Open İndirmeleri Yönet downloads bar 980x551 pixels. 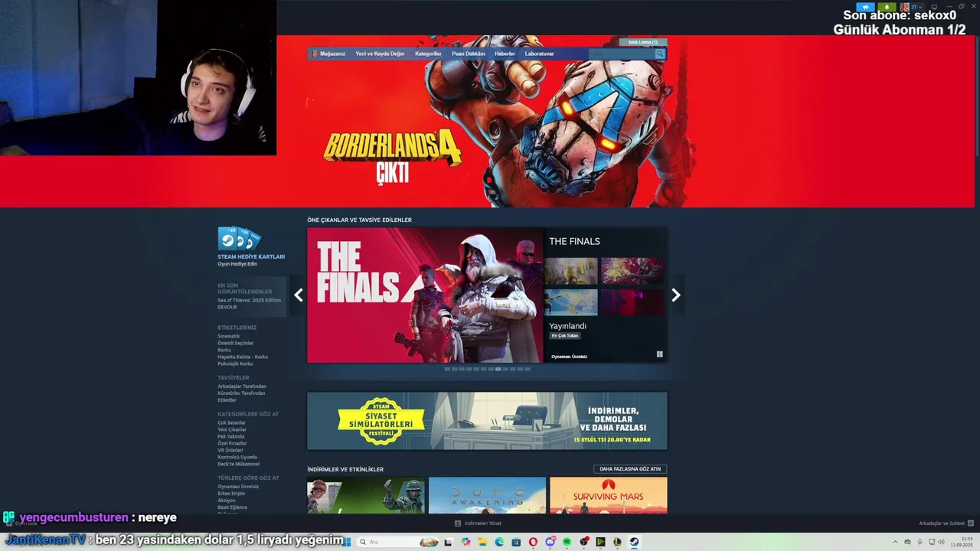coord(479,523)
